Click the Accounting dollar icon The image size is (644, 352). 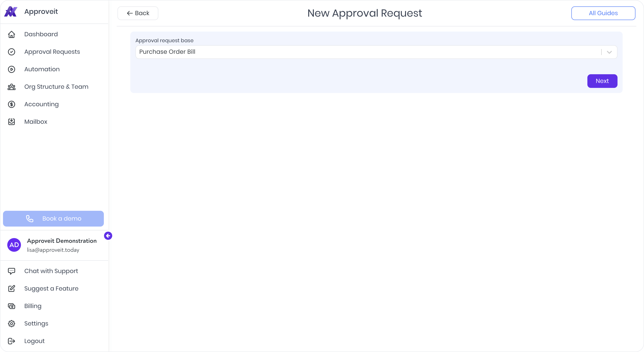tap(12, 104)
